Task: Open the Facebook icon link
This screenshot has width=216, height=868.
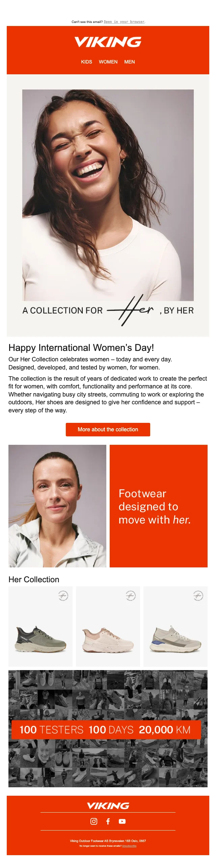Action: [x=108, y=821]
